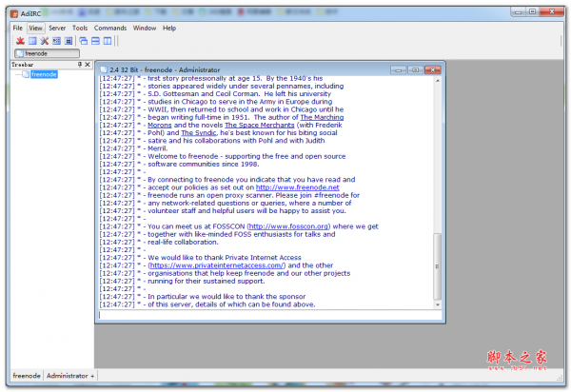
Task: Click the underlined 'The Syndic' title
Action: click(199, 133)
